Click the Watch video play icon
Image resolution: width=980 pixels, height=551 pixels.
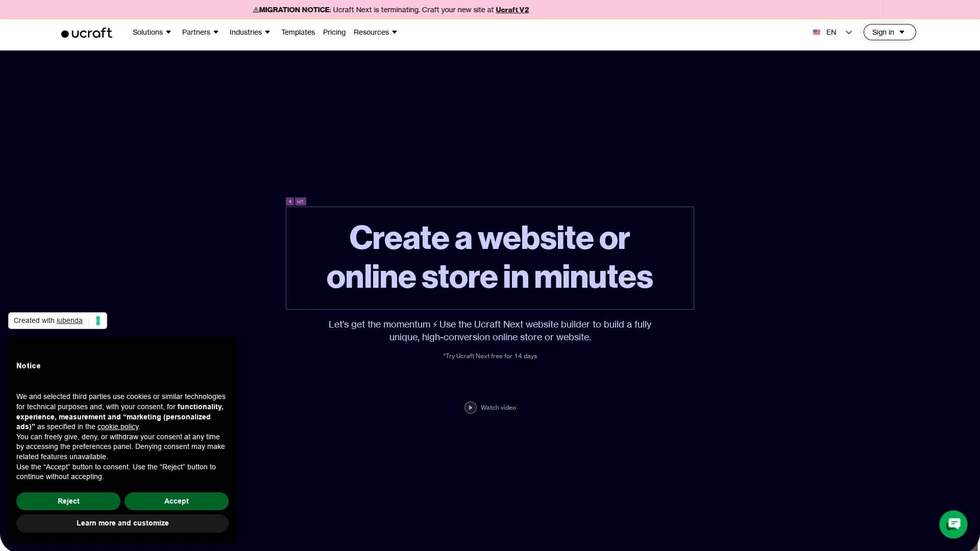click(470, 408)
